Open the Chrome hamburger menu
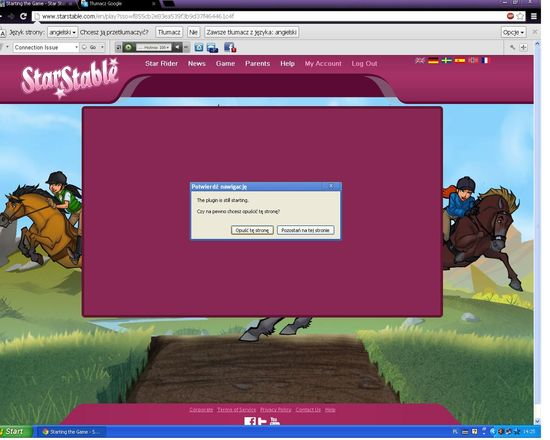The height and width of the screenshot is (440, 550). 533,16
